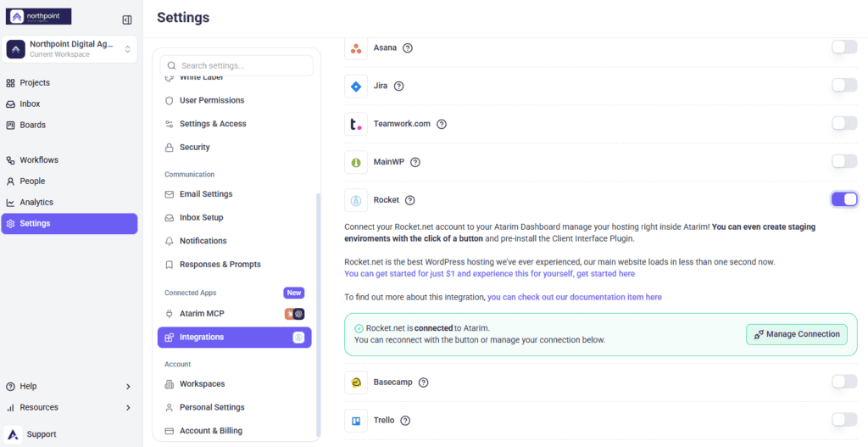Follow the 'get started for just $1' link
Viewport: 868px width, 447px height.
[489, 274]
